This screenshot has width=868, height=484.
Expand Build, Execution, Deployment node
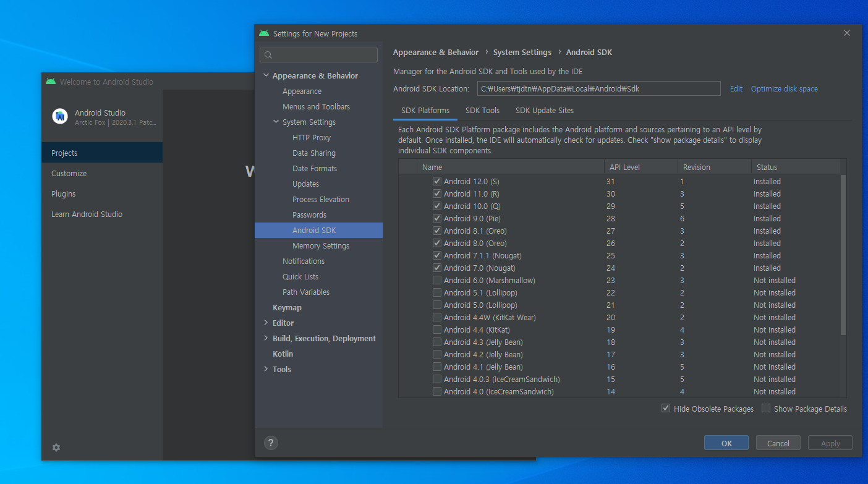click(x=266, y=338)
